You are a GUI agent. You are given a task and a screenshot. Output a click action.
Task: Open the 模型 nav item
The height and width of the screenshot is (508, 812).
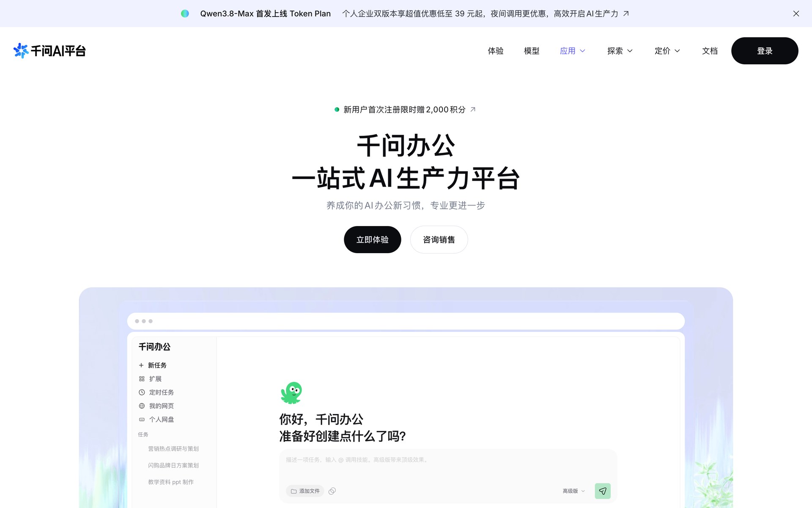pyautogui.click(x=532, y=51)
